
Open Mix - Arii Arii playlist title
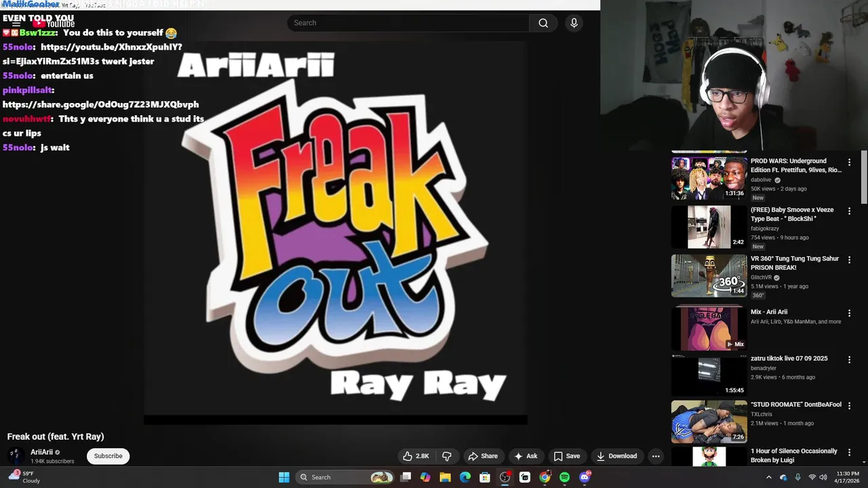coord(769,312)
